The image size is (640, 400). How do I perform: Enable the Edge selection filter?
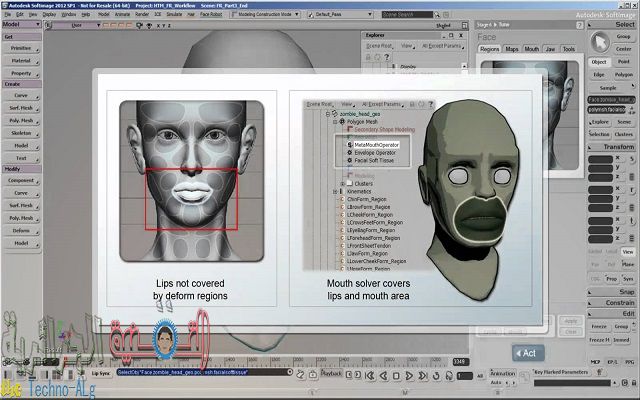pos(599,75)
